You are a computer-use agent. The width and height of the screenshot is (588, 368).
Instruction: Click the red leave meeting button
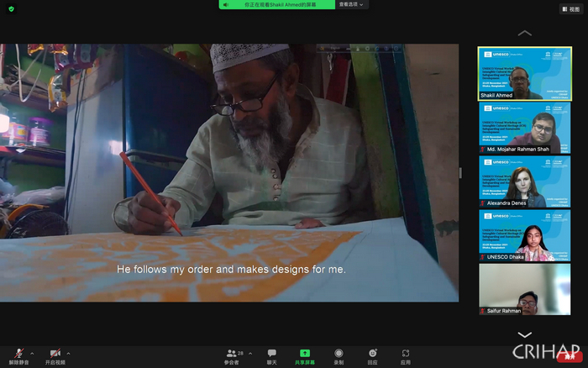570,357
